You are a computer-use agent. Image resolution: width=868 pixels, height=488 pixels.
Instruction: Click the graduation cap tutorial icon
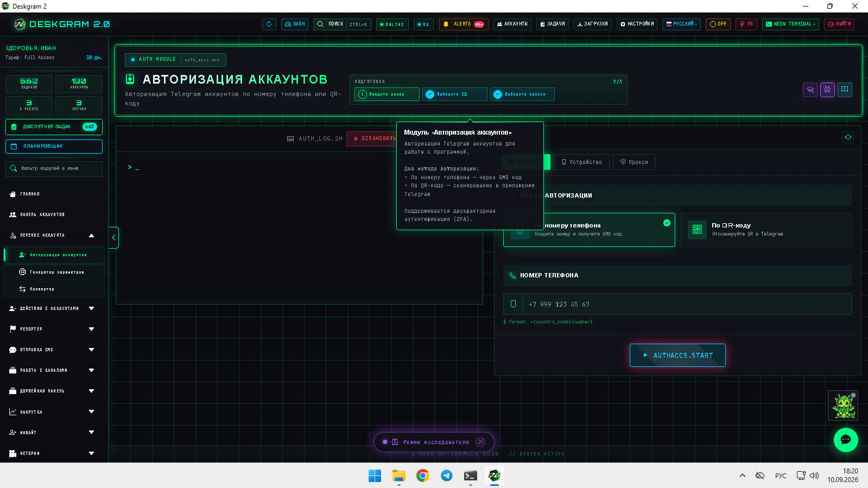pos(810,90)
